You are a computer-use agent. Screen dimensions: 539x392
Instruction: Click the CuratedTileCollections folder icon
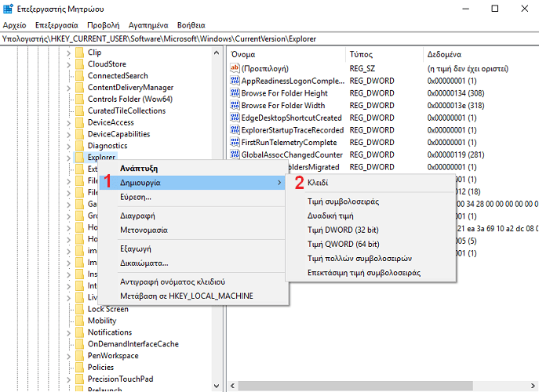tap(79, 111)
